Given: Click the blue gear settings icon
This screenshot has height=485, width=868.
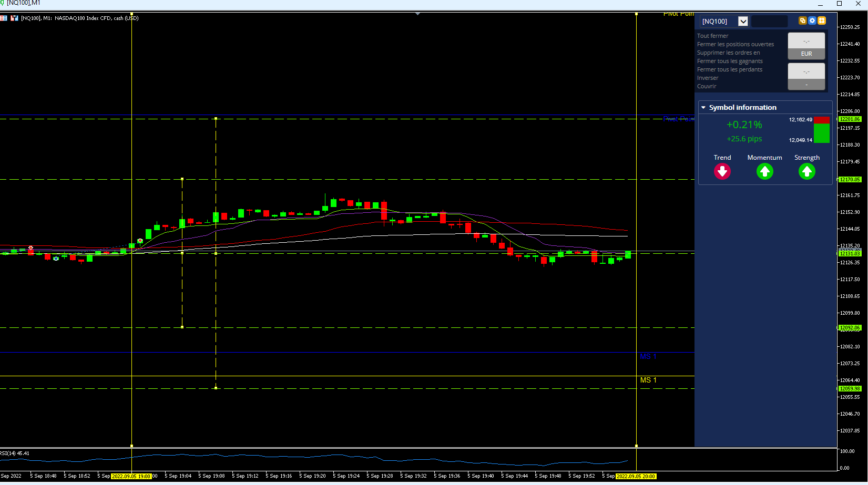Looking at the screenshot, I should coord(812,20).
